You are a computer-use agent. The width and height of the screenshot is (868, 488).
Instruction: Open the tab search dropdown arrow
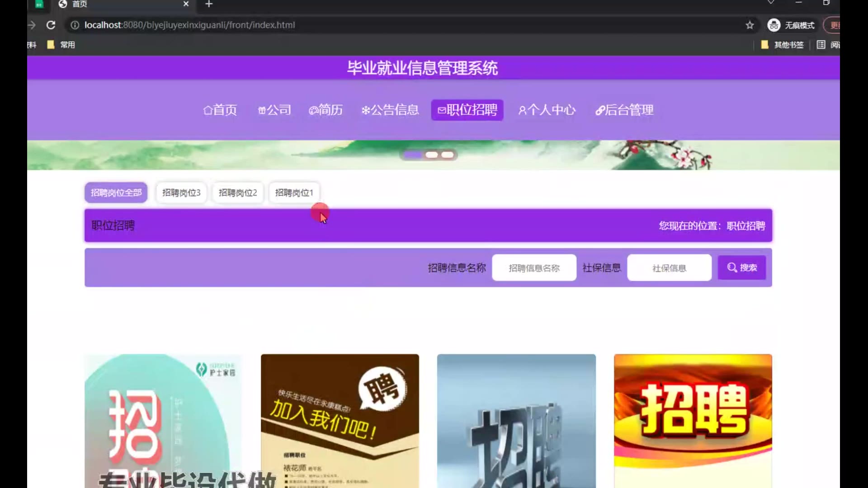(x=771, y=3)
